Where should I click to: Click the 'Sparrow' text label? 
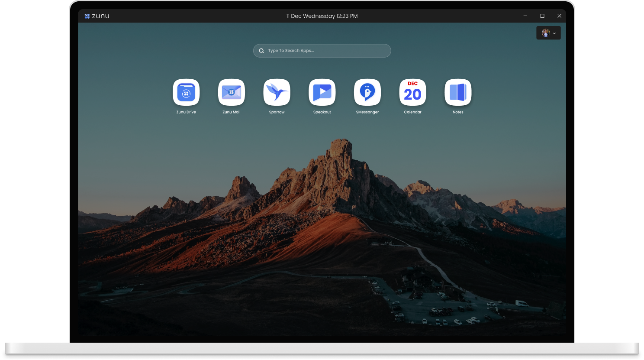point(277,112)
